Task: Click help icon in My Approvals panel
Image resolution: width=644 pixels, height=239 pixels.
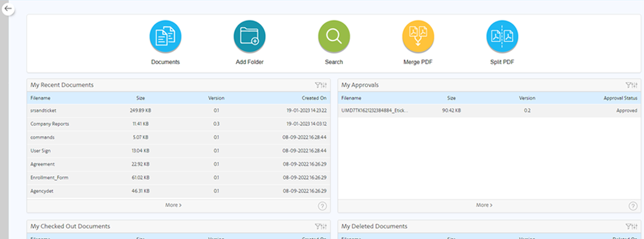Action: pos(633,206)
